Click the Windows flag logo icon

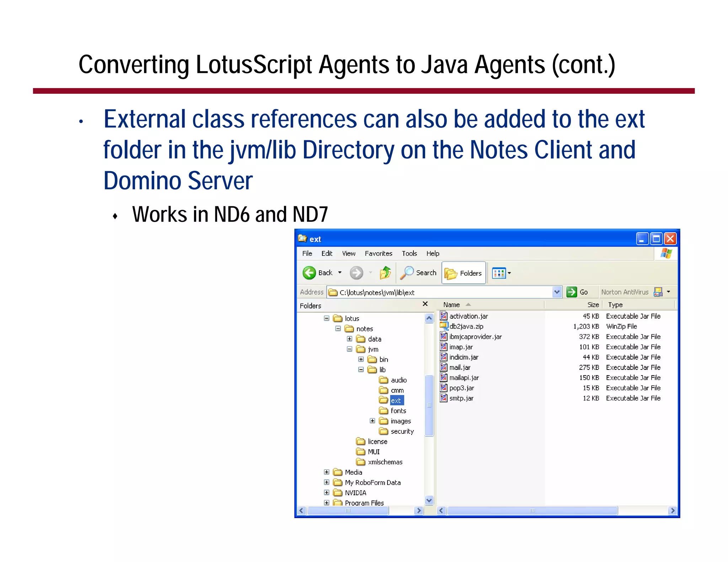click(x=666, y=253)
